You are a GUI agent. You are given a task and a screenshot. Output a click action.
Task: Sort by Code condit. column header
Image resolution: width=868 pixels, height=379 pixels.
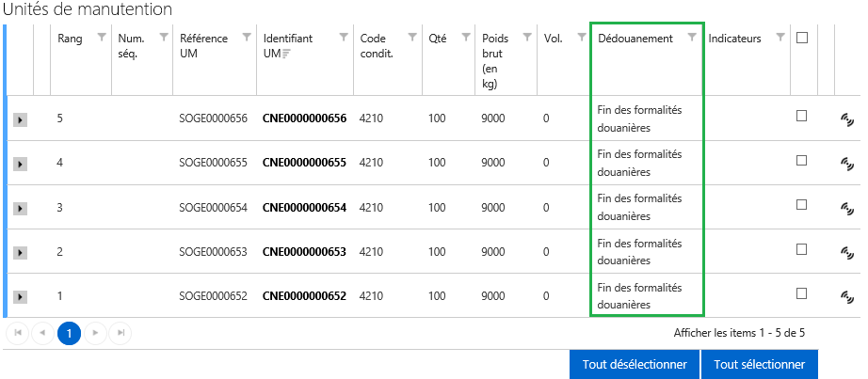[x=377, y=45]
